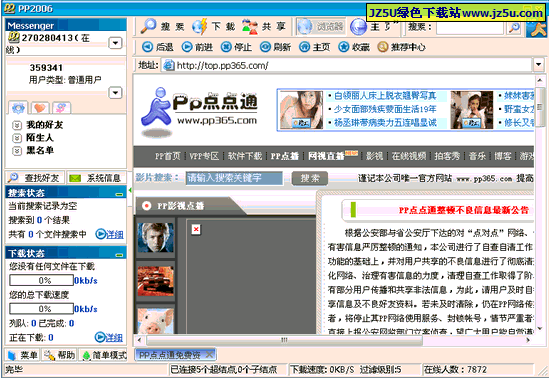The height and width of the screenshot is (378, 549).
Task: Open the 白领丽人床上脱衣翘臀写真 headline link
Action: click(x=385, y=96)
